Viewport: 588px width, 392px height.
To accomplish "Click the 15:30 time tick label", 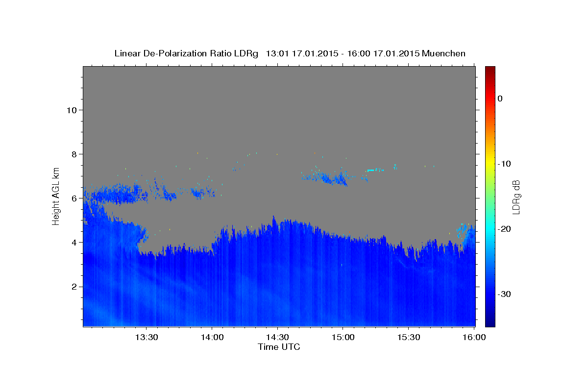I will (x=408, y=337).
